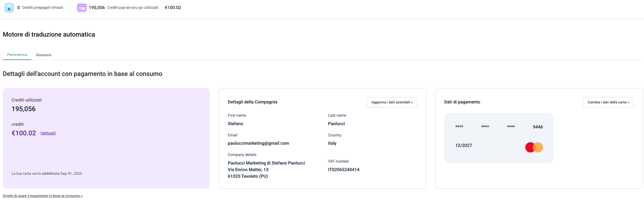Click the pay-as-you-go credit card icon
Screen dimensions: 644x200
82,8
